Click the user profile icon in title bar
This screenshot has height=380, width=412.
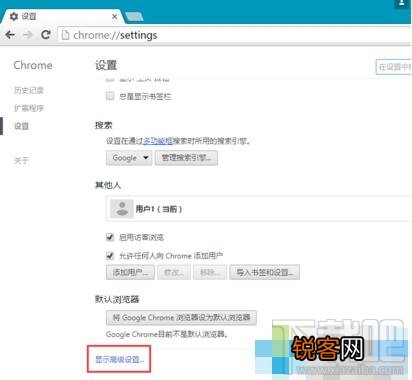pyautogui.click(x=401, y=4)
